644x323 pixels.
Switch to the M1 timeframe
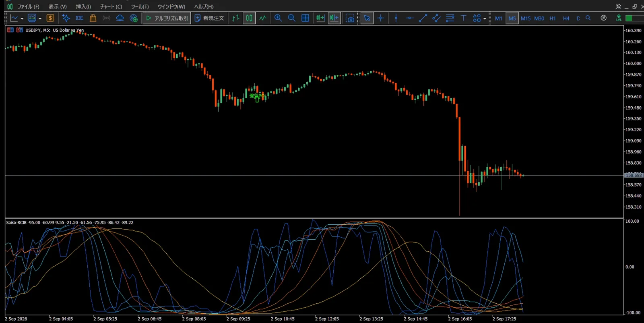point(498,19)
